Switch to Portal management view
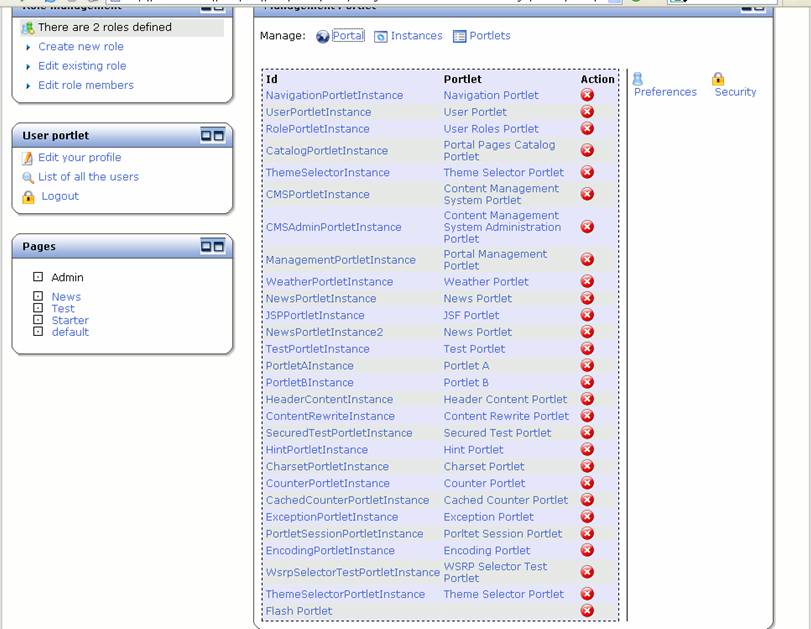 tap(348, 36)
